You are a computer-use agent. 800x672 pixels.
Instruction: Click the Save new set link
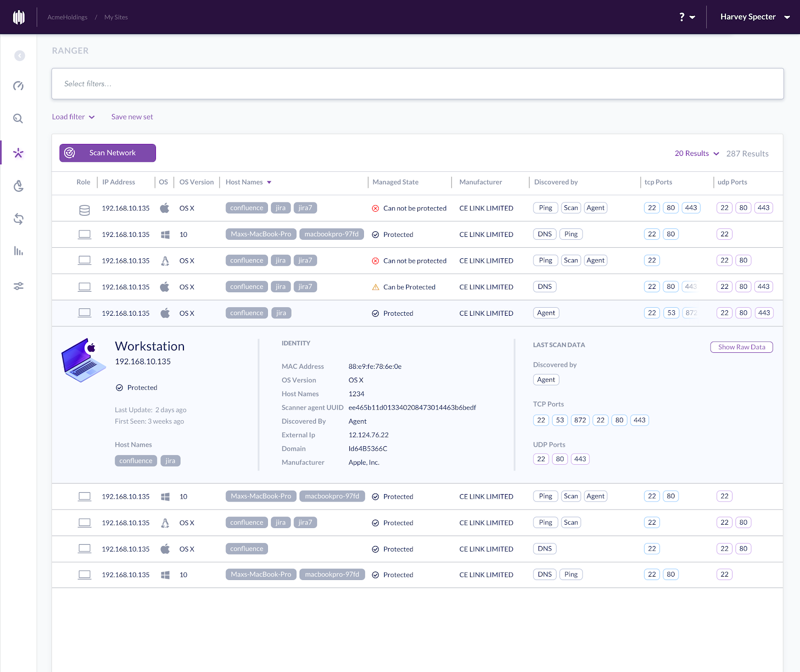(132, 117)
